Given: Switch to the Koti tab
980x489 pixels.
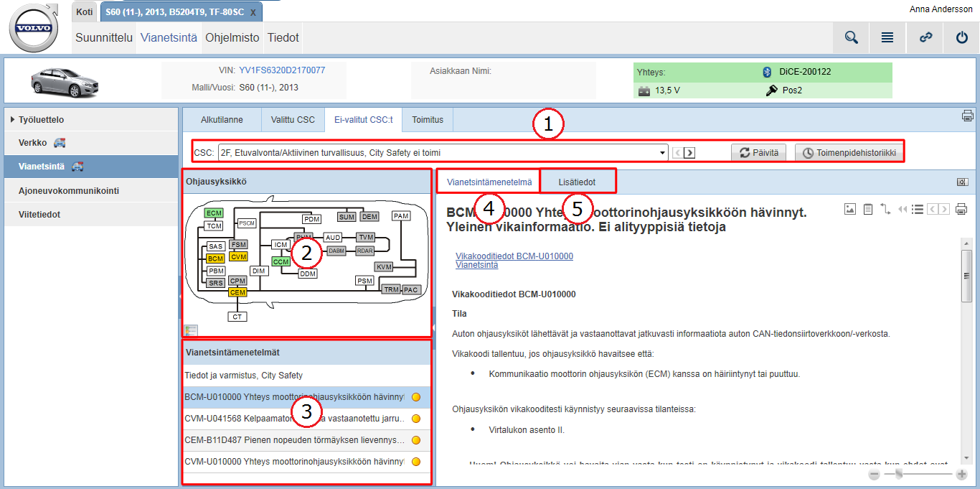Looking at the screenshot, I should (x=85, y=11).
